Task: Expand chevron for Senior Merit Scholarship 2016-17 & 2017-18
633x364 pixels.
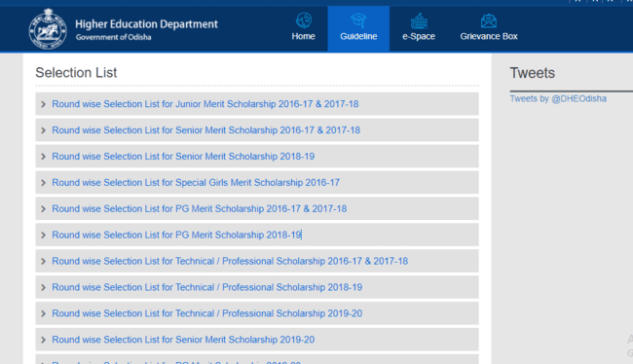Action: coord(43,130)
